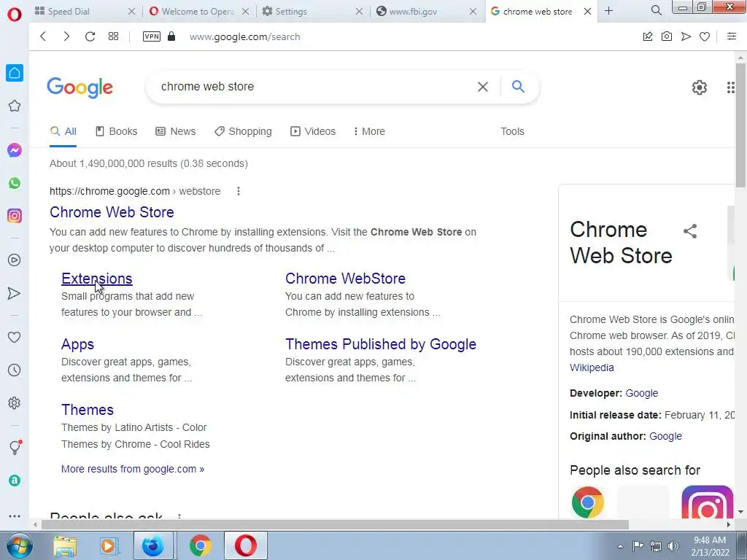Screen dimensions: 747x560
Task: Open Google quick settings gear
Action: (x=700, y=87)
